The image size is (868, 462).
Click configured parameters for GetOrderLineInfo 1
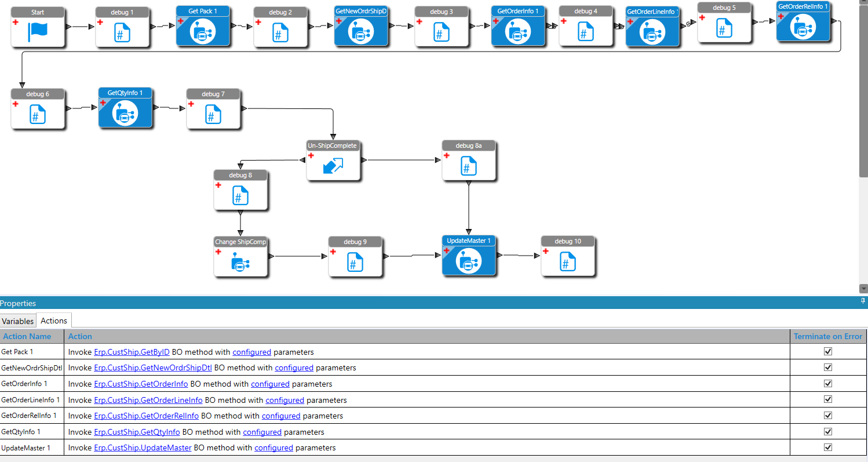click(x=285, y=400)
